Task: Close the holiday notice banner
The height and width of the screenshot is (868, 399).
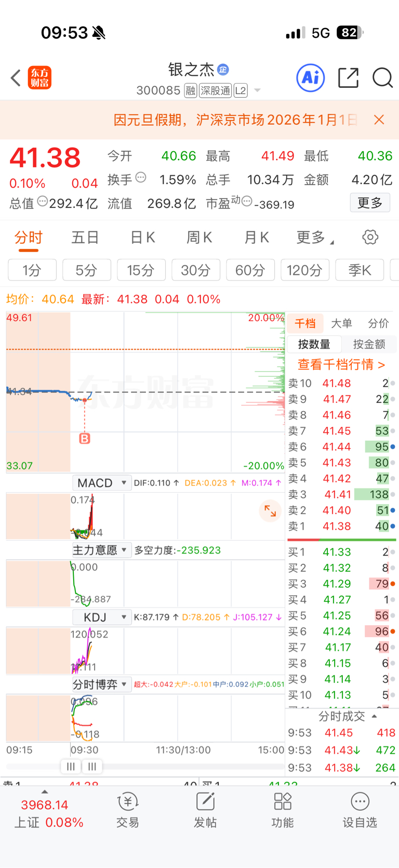Action: tap(379, 120)
